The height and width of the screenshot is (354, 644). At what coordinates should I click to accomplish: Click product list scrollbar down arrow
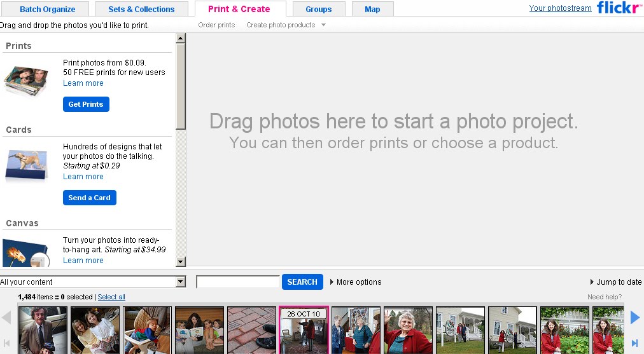point(180,261)
